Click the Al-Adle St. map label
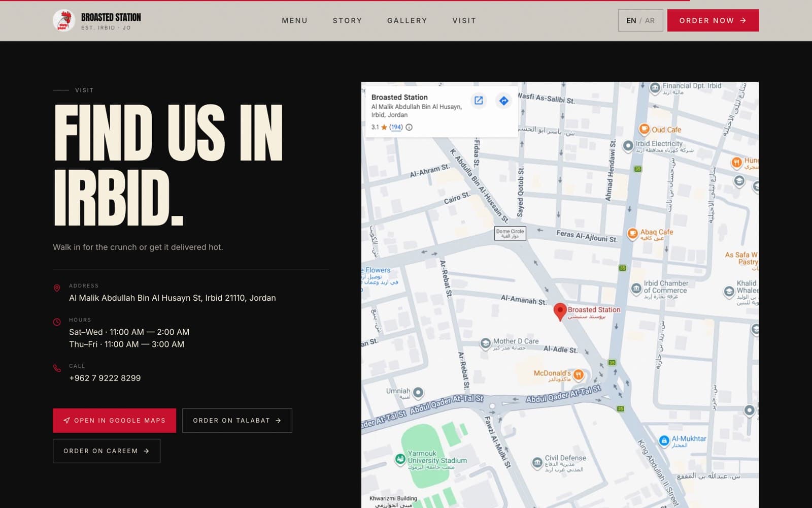The image size is (812, 508). click(560, 349)
